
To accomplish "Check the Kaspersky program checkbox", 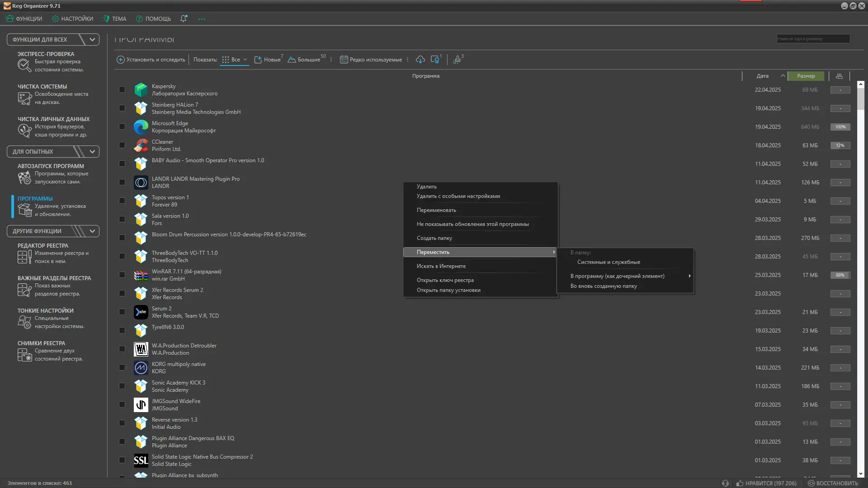I will 122,89.
